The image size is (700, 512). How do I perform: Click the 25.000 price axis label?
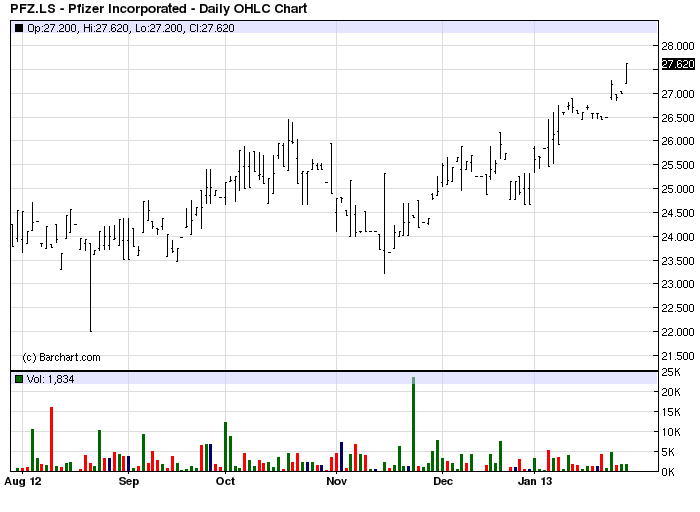[x=678, y=189]
